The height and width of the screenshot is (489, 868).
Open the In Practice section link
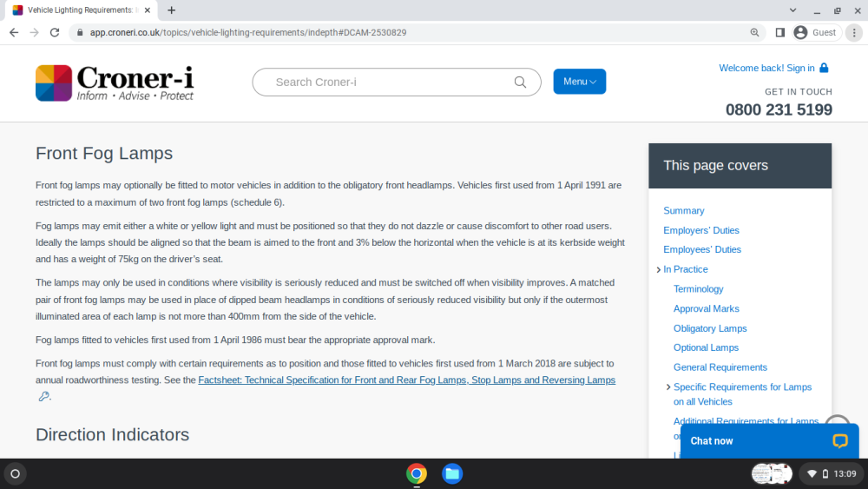pyautogui.click(x=686, y=269)
